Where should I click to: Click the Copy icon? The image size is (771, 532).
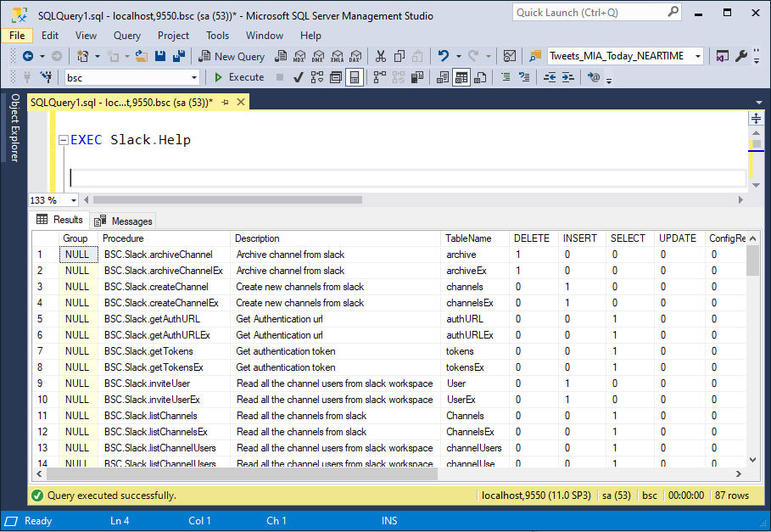(x=399, y=57)
